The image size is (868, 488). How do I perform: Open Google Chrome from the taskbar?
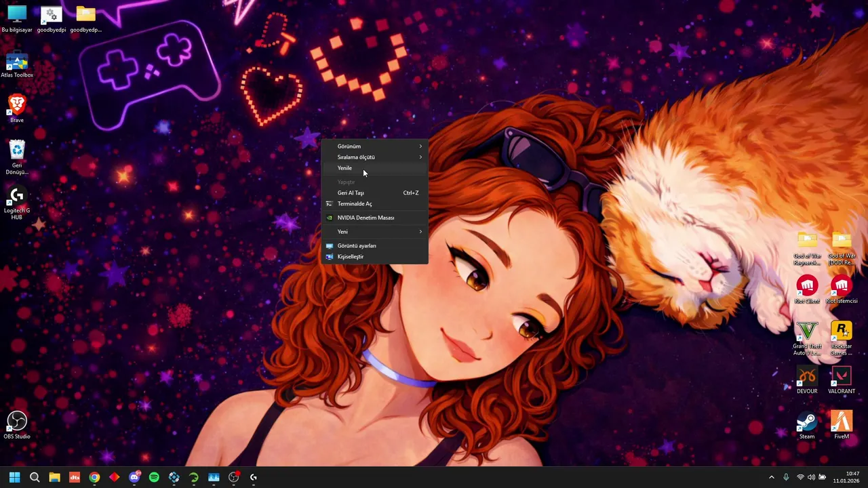[94, 477]
